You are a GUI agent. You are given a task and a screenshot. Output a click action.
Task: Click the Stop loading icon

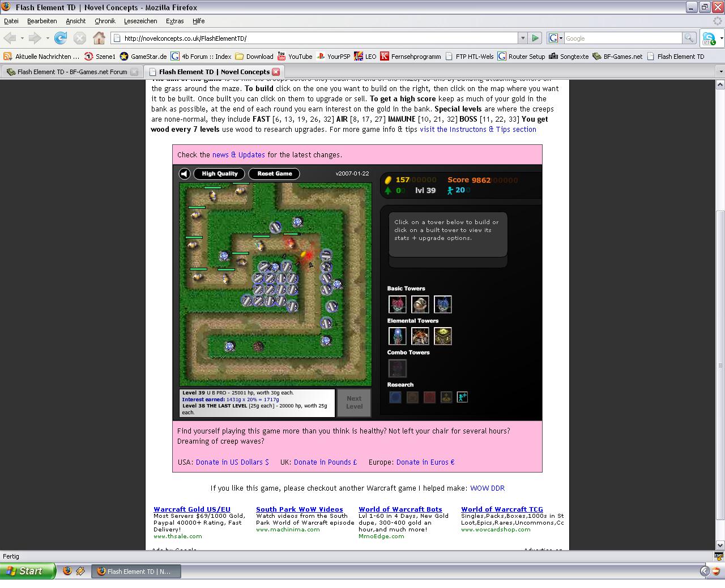pos(80,38)
